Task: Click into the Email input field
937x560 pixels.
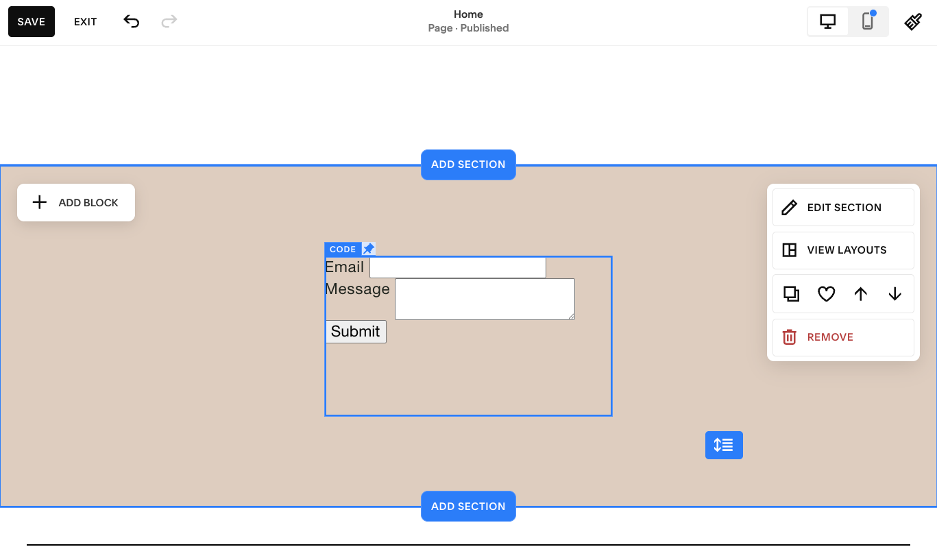Action: (x=457, y=267)
